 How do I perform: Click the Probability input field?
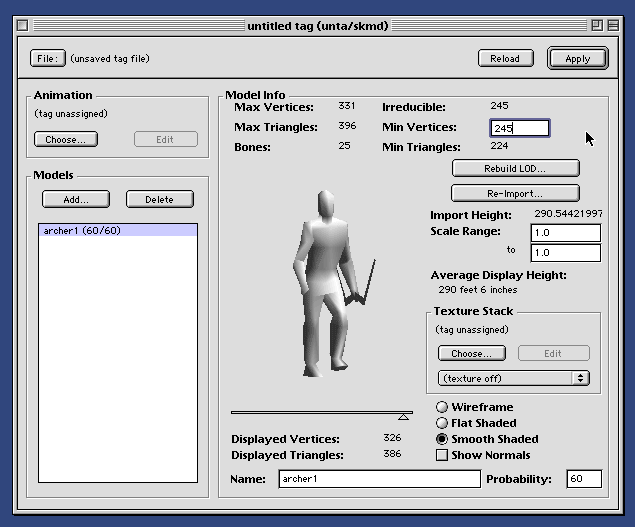pos(584,480)
